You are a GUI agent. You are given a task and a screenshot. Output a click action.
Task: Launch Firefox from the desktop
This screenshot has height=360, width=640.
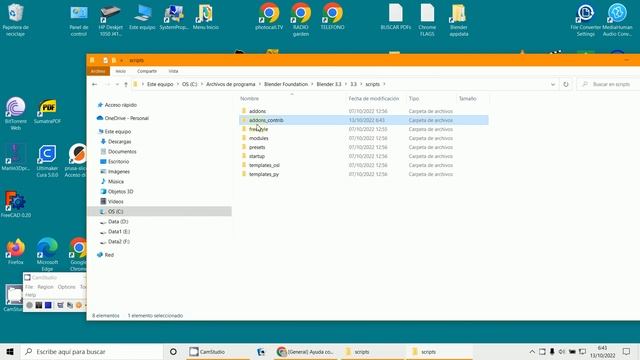(16, 251)
